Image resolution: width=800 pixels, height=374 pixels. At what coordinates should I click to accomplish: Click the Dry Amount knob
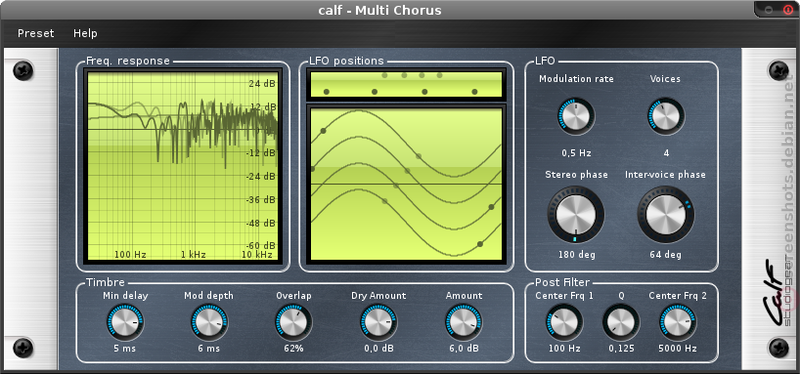[x=379, y=323]
